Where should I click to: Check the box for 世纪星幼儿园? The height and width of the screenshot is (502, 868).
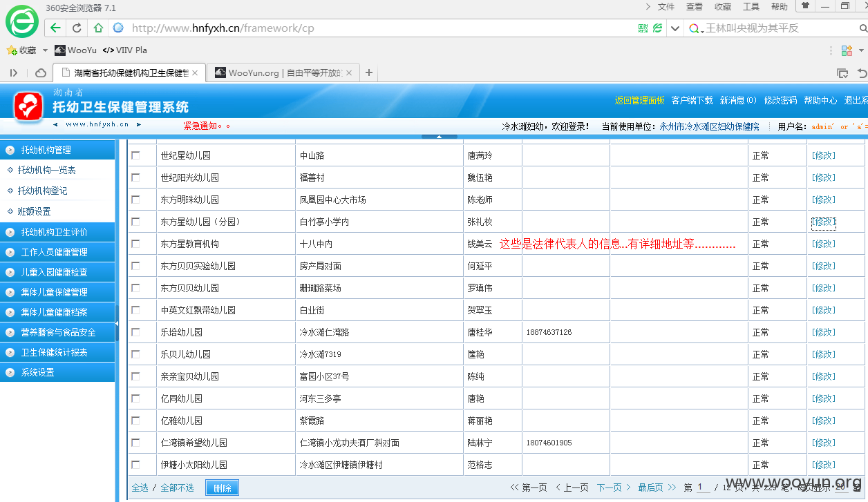pos(135,155)
